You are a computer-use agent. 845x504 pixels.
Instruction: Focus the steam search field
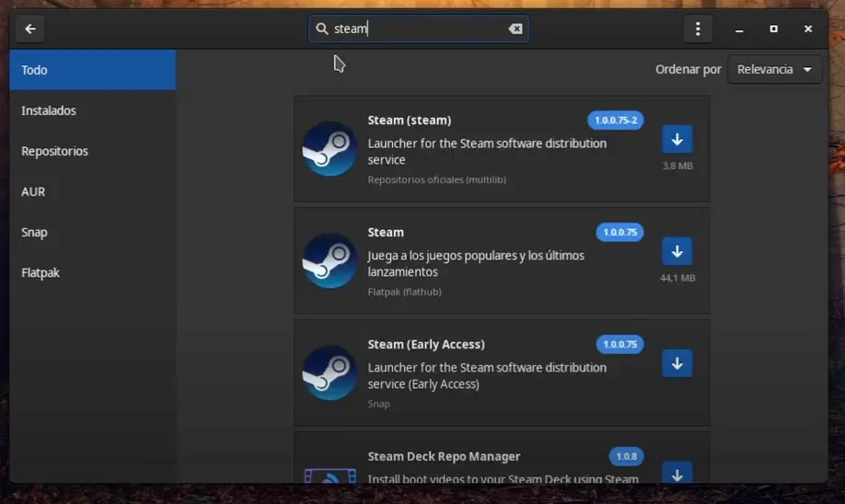point(418,29)
